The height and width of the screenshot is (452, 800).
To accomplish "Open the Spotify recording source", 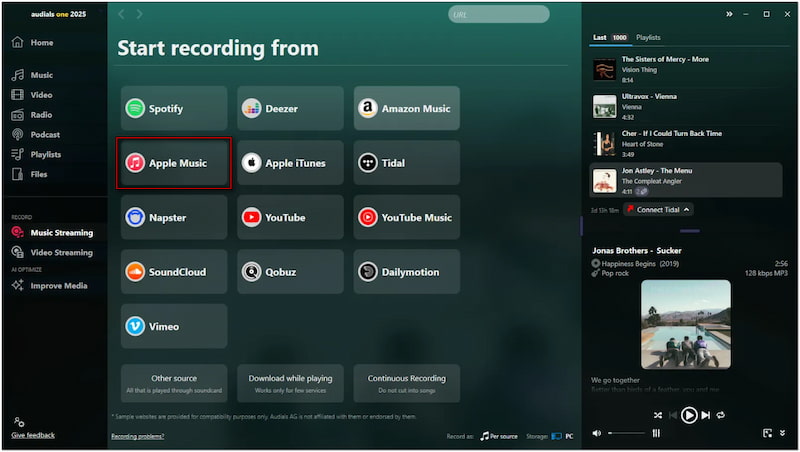I will (174, 108).
